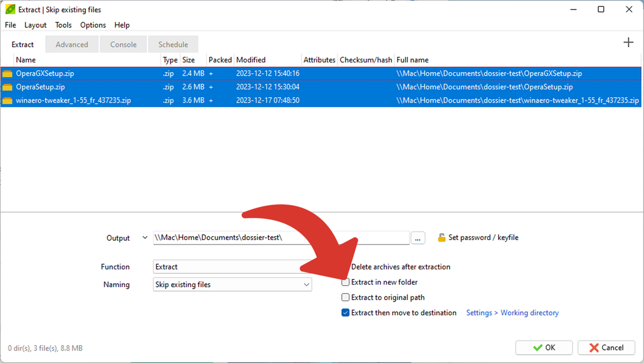Click the padlock icon beside Set password

pos(442,237)
